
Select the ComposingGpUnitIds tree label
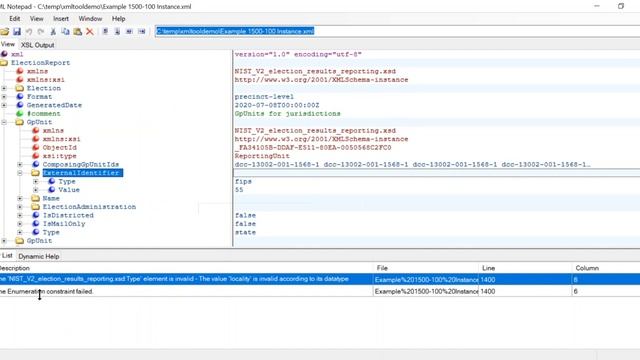pos(81,164)
